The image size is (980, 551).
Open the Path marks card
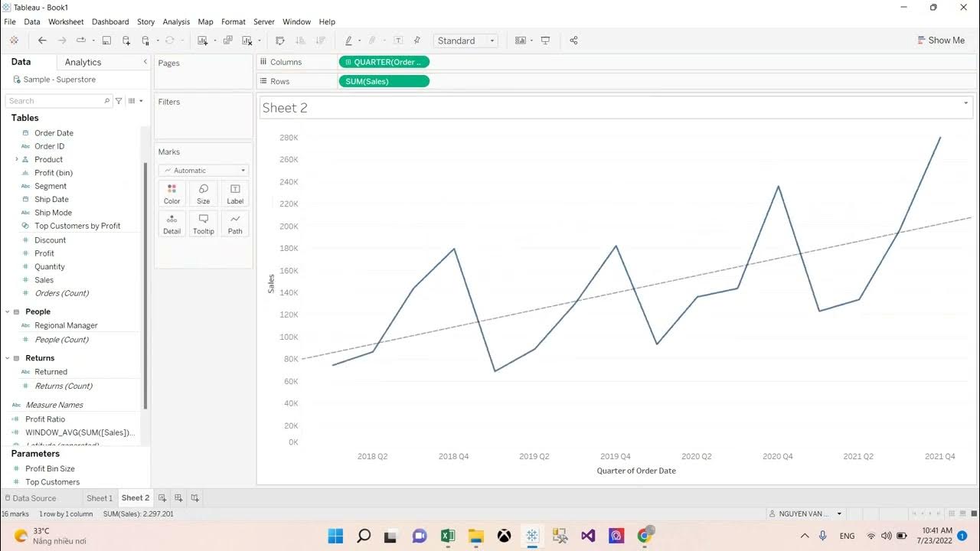coord(235,223)
